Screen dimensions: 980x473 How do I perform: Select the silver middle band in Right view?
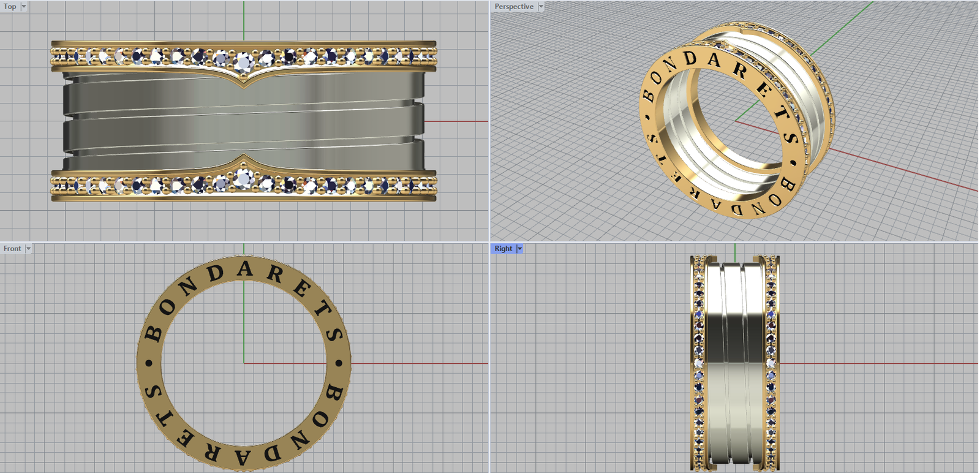[734, 361]
